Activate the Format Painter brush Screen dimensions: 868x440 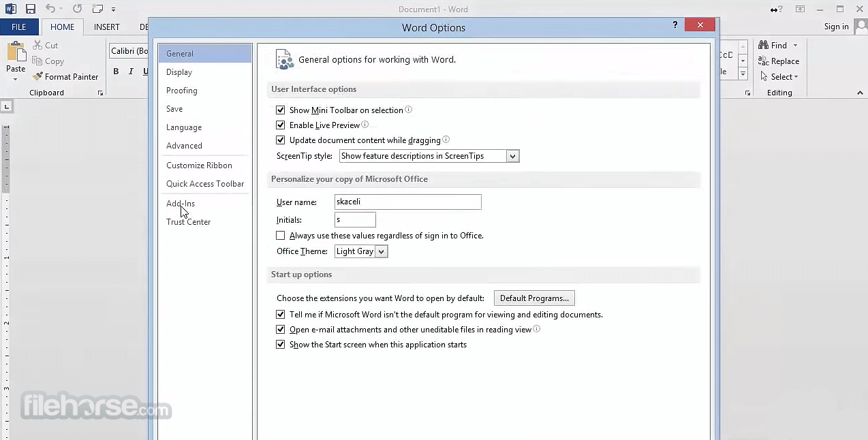coord(65,76)
